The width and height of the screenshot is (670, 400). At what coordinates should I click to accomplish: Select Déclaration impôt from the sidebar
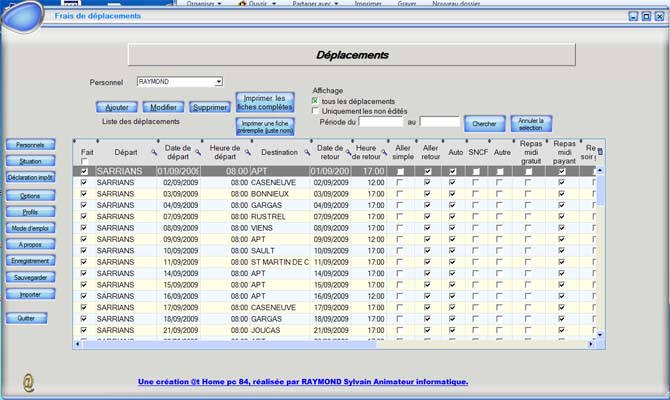[x=30, y=177]
